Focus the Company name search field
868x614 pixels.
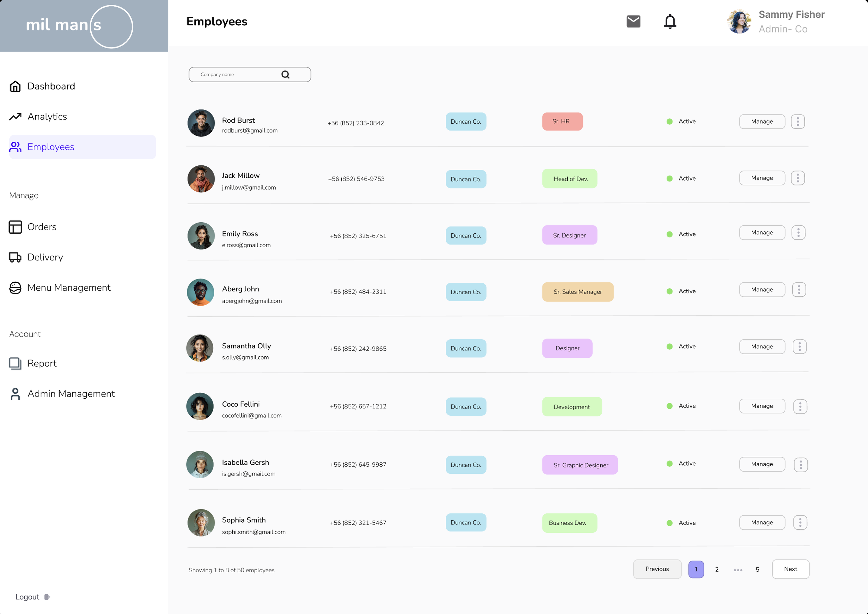tap(250, 74)
